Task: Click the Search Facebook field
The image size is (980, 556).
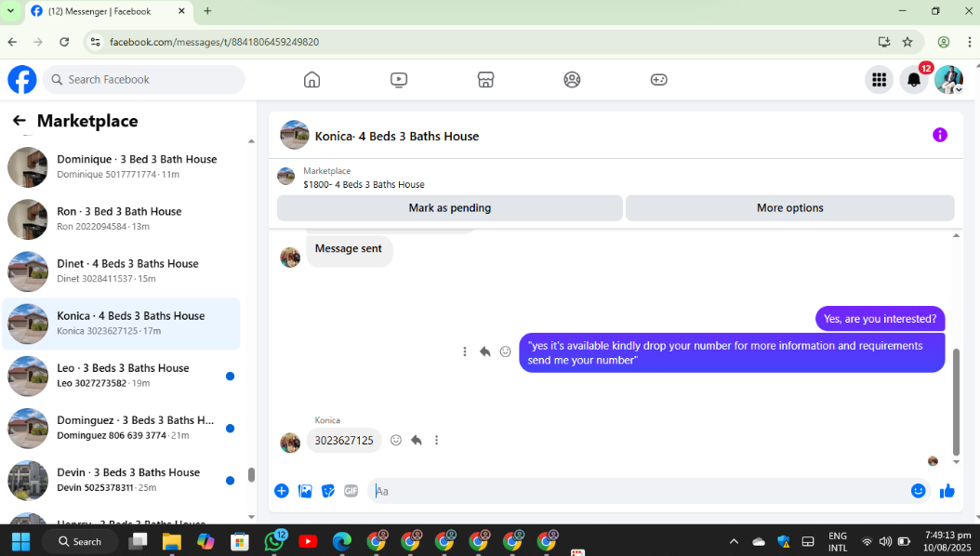Action: tap(144, 80)
